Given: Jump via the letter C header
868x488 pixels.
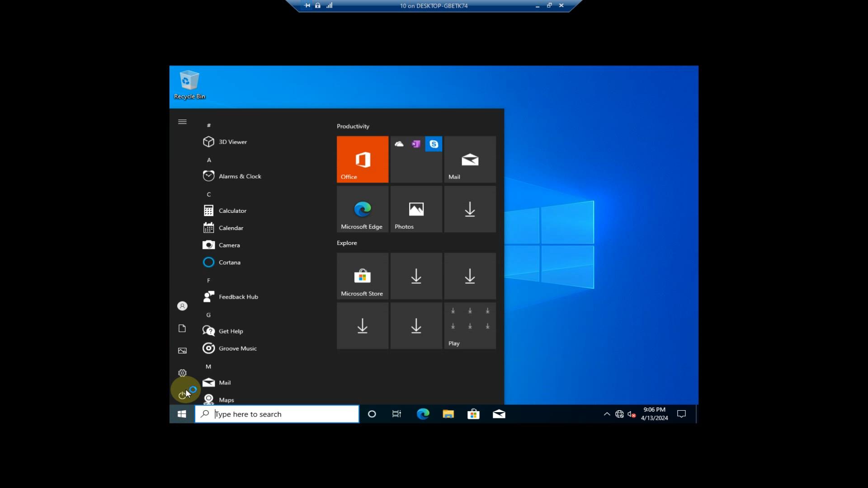Looking at the screenshot, I should [209, 194].
